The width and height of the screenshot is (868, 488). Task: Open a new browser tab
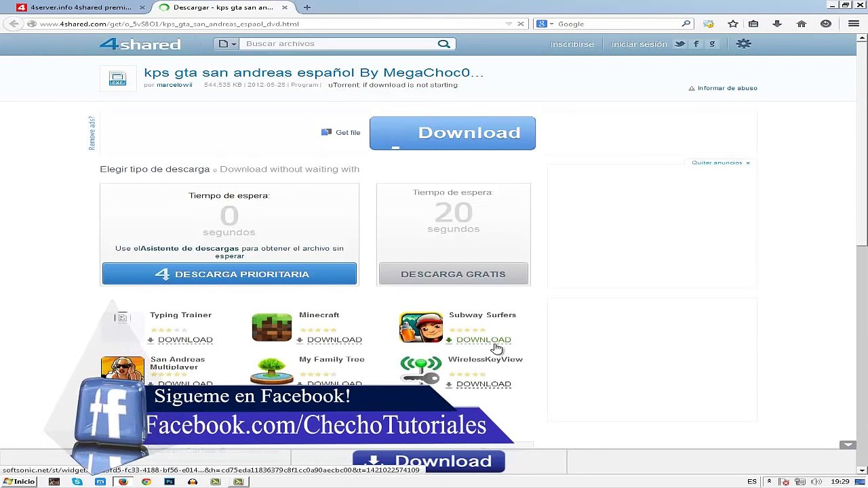click(x=307, y=7)
